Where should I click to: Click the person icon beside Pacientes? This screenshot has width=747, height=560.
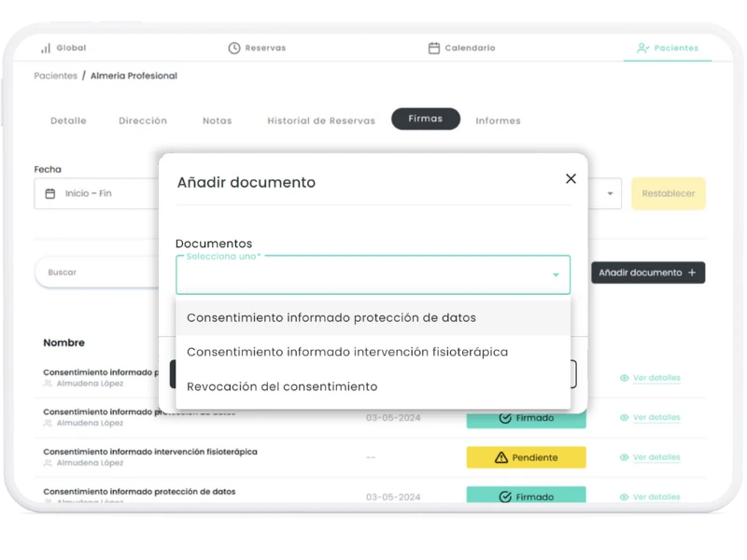point(642,49)
